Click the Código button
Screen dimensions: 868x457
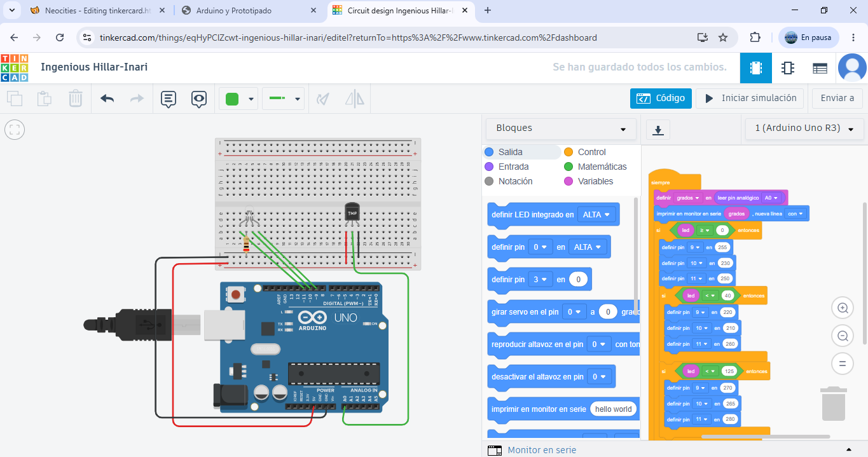661,99
